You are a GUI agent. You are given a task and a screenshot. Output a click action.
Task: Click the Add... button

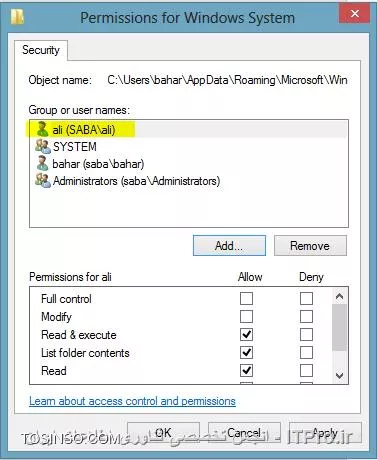pyautogui.click(x=229, y=246)
